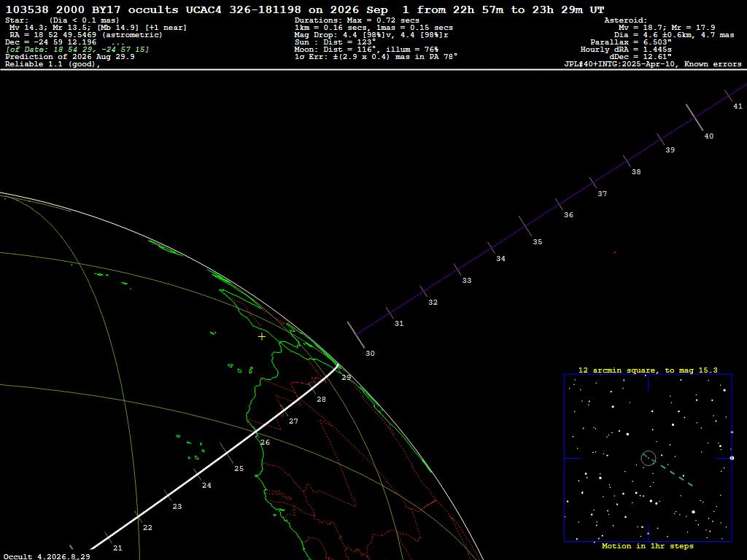Click the event title line with 2000 BY17
The image size is (747, 560).
(305, 9)
